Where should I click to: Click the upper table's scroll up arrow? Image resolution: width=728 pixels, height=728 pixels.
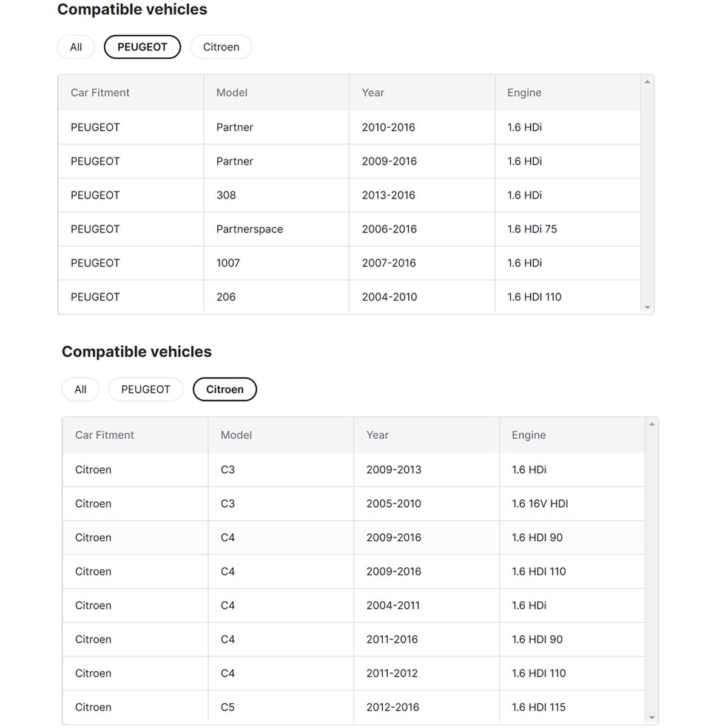click(647, 81)
